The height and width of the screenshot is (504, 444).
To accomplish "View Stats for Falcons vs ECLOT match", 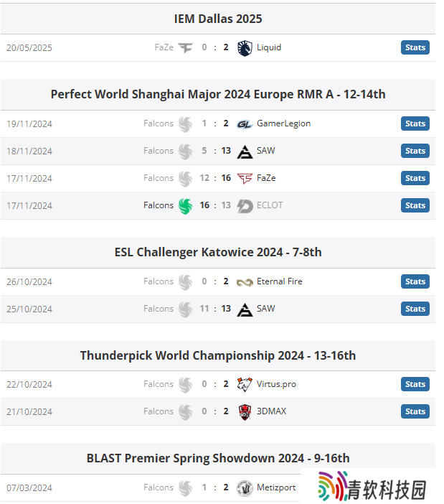I will 415,206.
